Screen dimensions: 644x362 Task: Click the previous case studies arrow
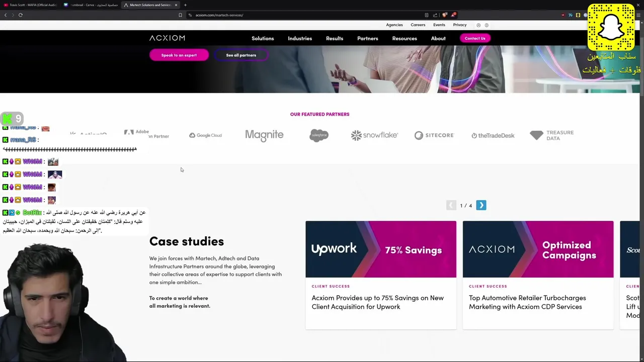(451, 205)
